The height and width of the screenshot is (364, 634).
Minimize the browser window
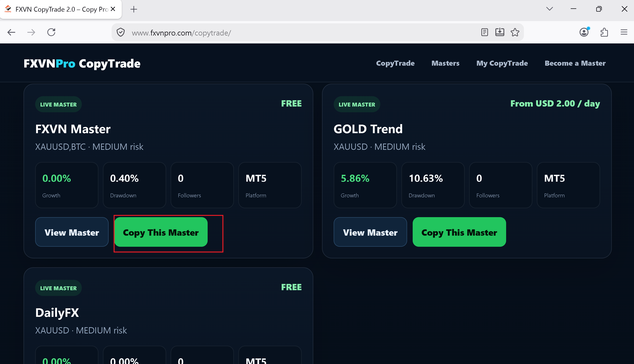pyautogui.click(x=573, y=9)
